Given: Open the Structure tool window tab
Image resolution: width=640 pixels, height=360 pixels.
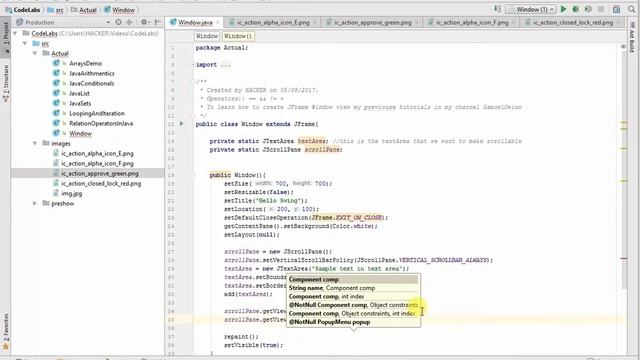Looking at the screenshot, I should [6, 84].
